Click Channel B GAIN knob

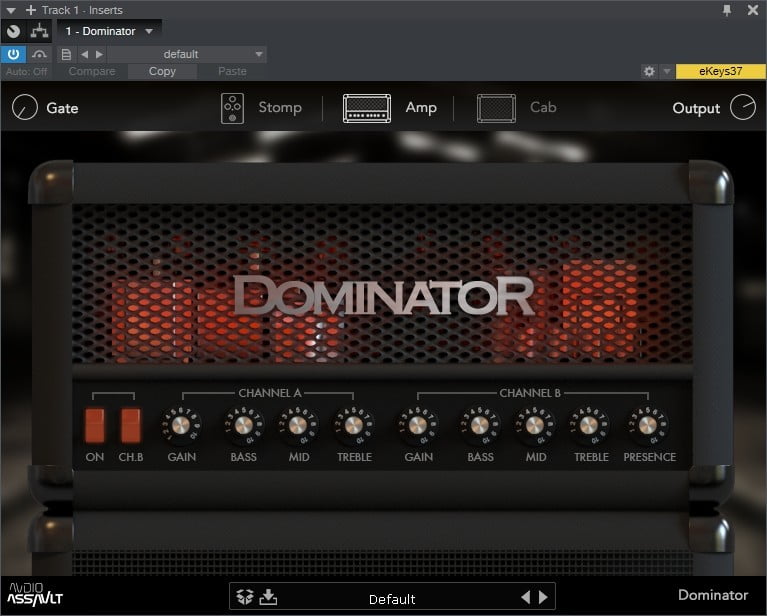click(417, 425)
